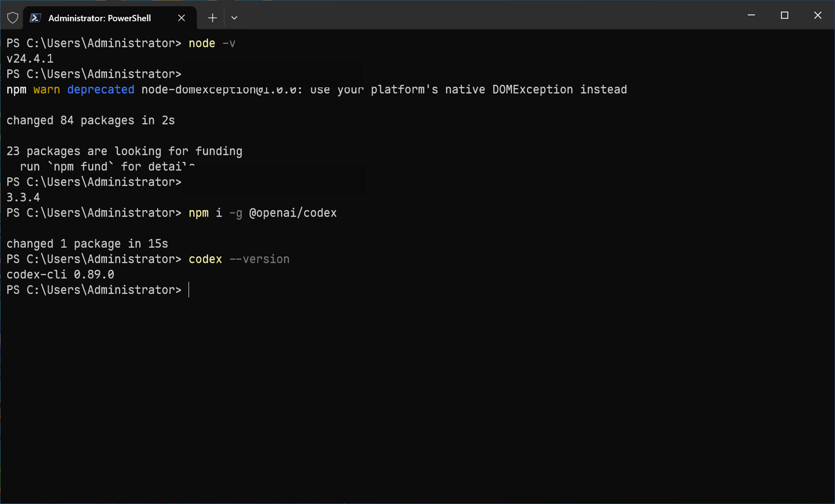Image resolution: width=835 pixels, height=504 pixels.
Task: Click the last prompt line with cursor
Action: 98,289
